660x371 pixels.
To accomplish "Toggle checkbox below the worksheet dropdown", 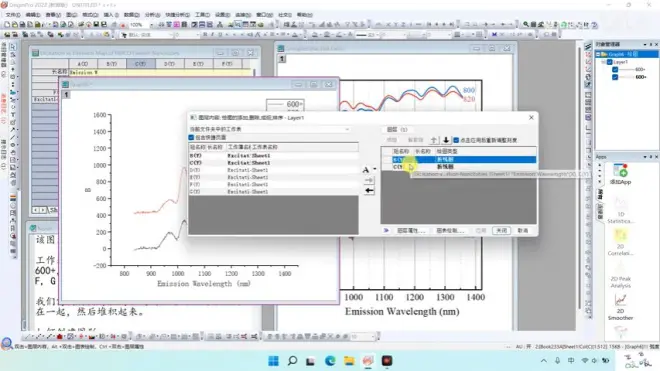I will (x=191, y=137).
